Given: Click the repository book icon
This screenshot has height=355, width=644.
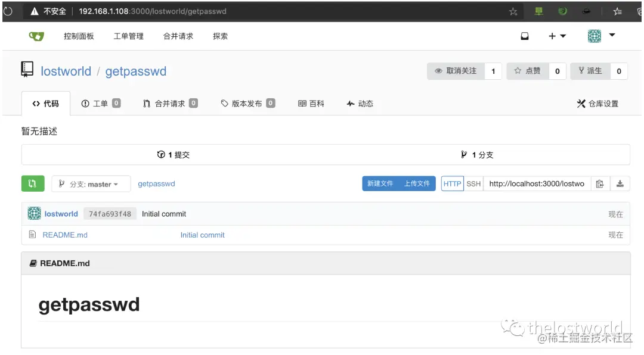Looking at the screenshot, I should (27, 69).
